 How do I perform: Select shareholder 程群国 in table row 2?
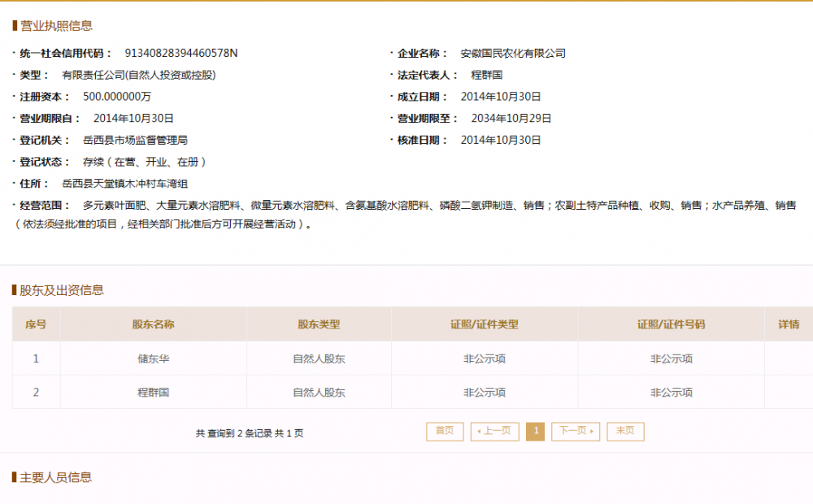tap(154, 393)
